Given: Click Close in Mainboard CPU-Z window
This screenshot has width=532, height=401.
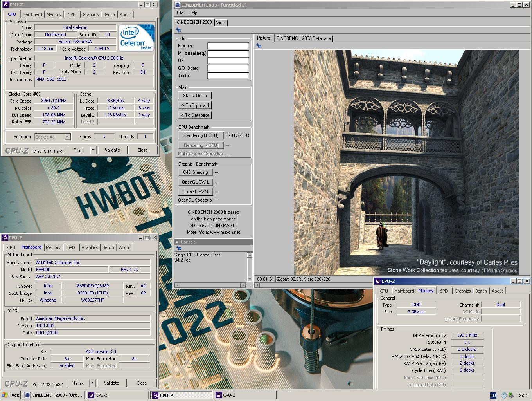Looking at the screenshot, I should [142, 383].
